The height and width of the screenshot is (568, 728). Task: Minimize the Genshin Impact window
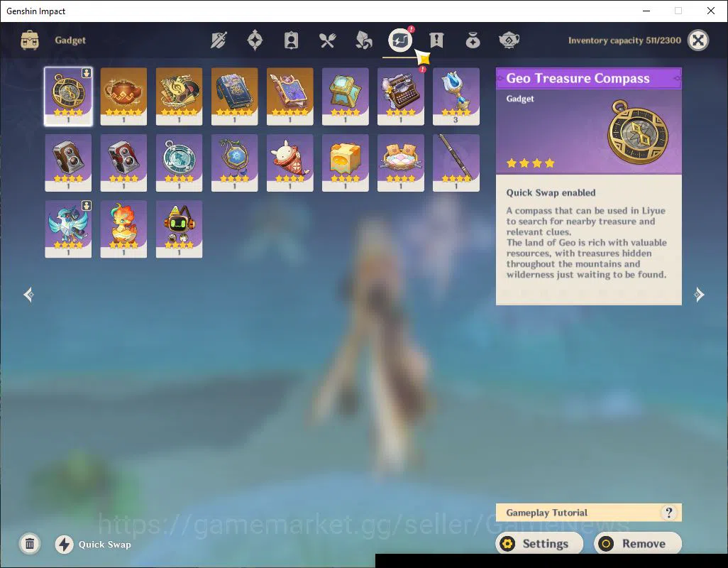646,11
